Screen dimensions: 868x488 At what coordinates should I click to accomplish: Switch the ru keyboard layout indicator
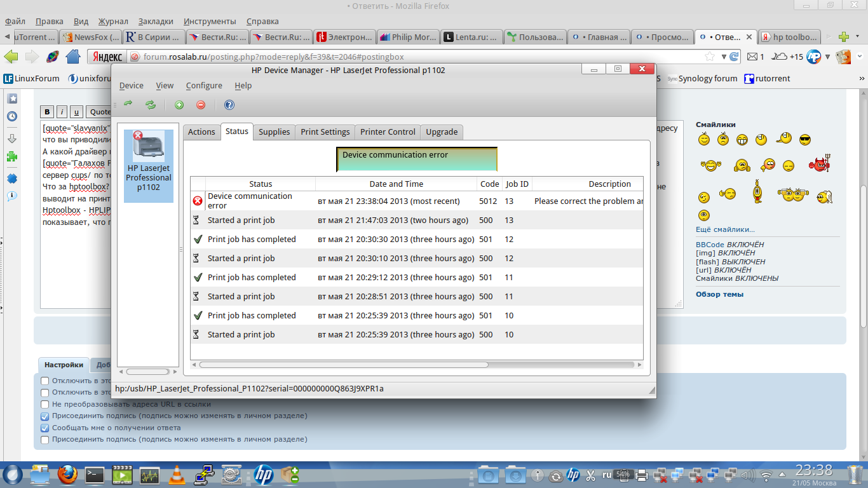(x=606, y=474)
